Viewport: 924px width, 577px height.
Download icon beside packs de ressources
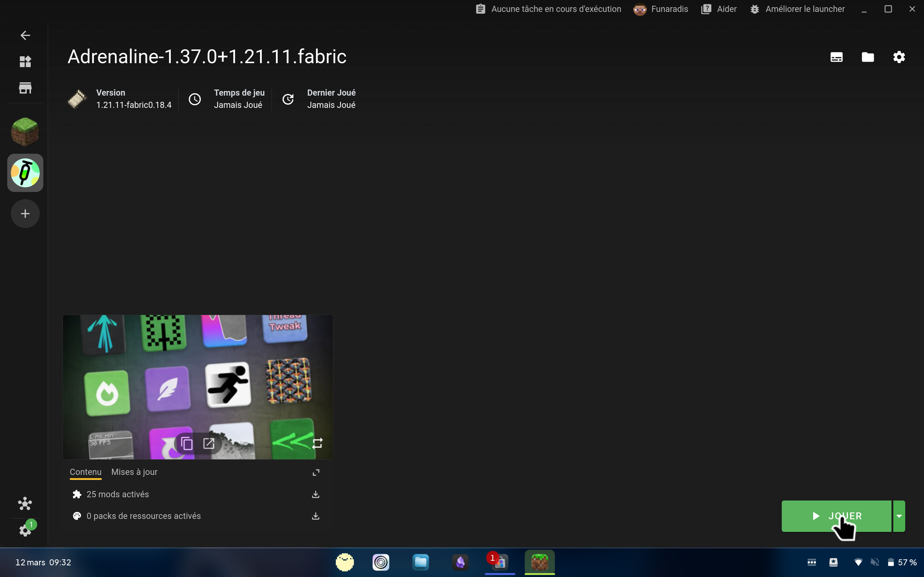(x=315, y=516)
